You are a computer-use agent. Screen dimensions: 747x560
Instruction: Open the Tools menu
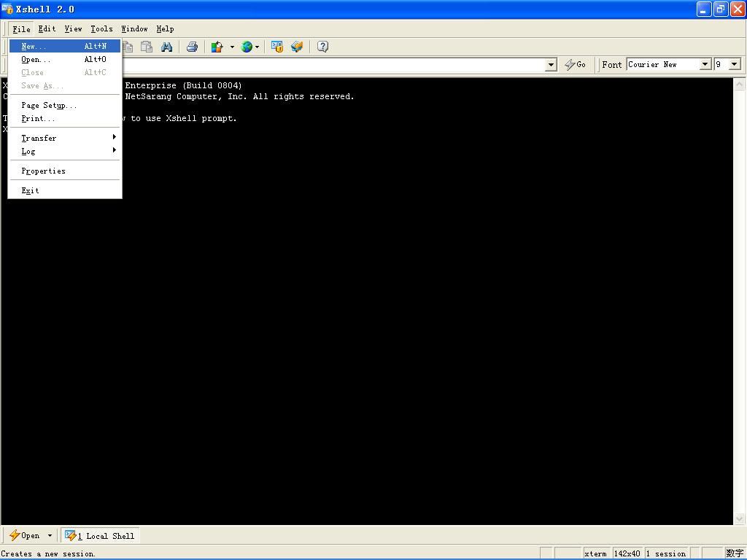click(101, 28)
